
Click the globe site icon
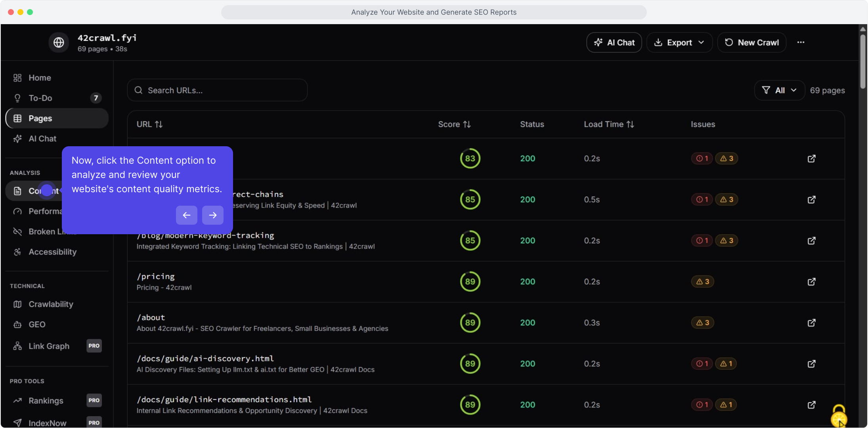(59, 42)
